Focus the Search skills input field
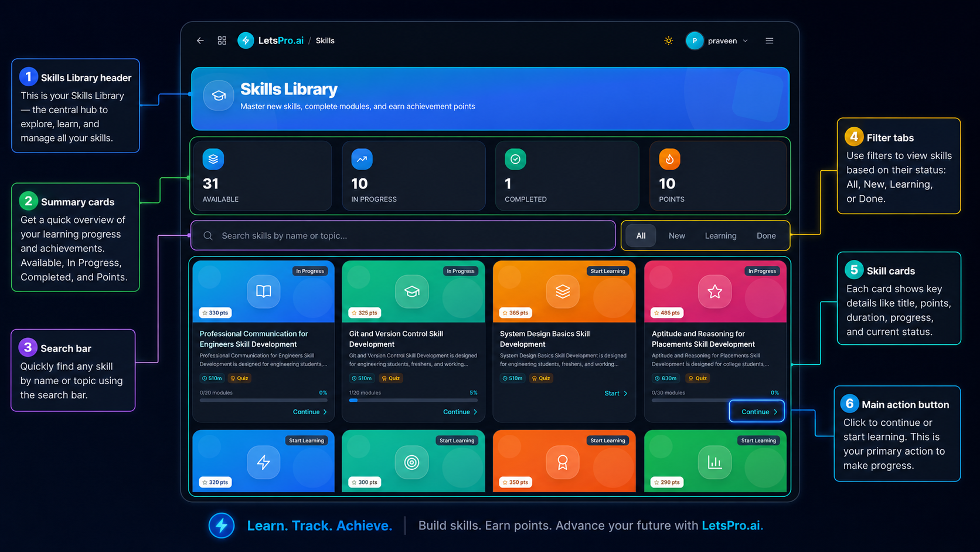 point(403,236)
